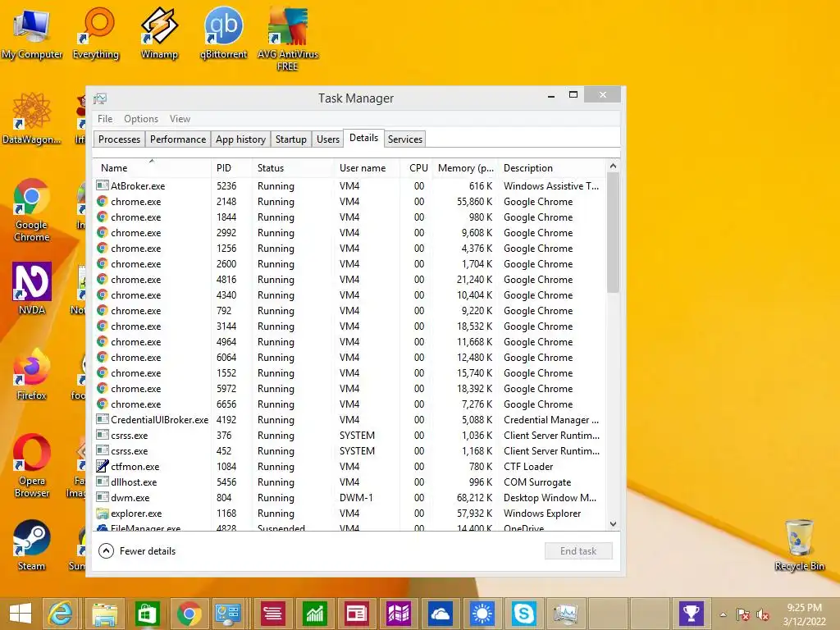Click Windows Start button on taskbar
840x630 pixels.
click(x=21, y=614)
